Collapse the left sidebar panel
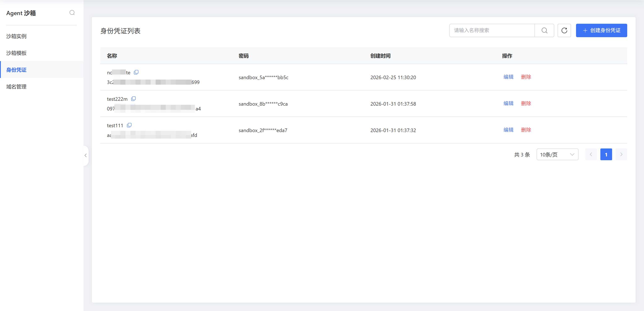 click(x=86, y=155)
